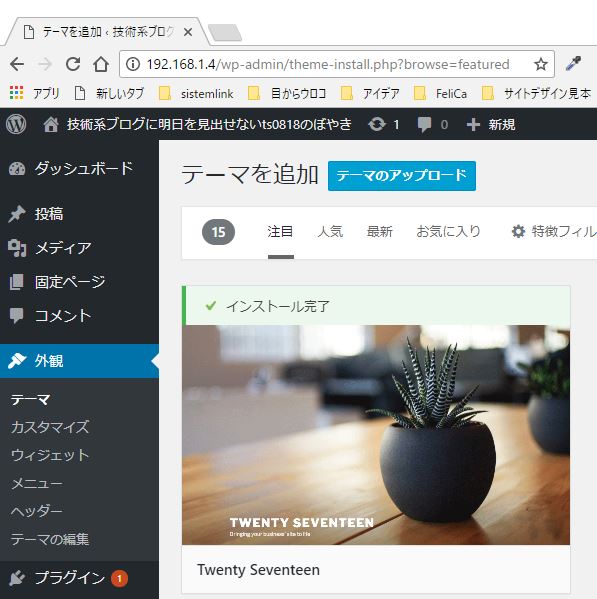
Task: Open the サイトデザイン見本 bookmark folder
Action: (x=536, y=93)
